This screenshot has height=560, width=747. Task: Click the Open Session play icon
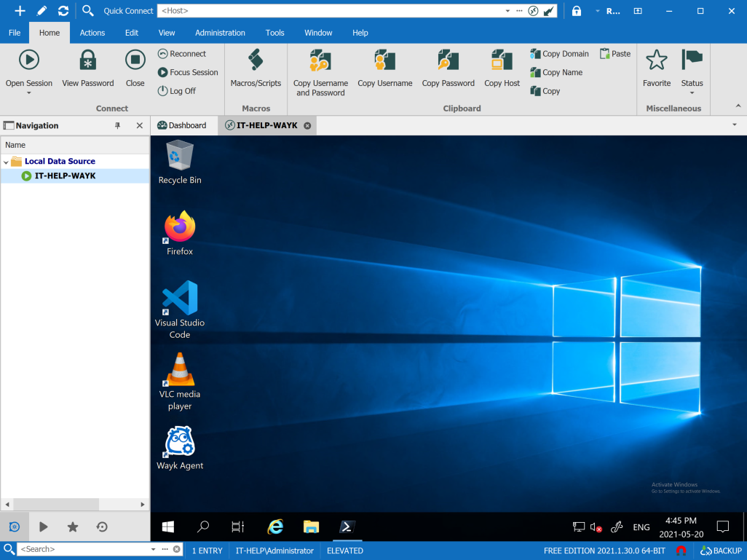pyautogui.click(x=29, y=60)
